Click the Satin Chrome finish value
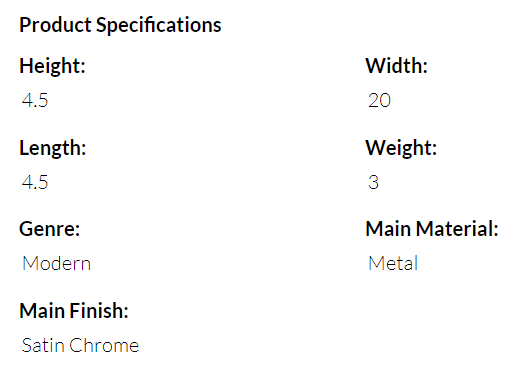 tap(80, 345)
